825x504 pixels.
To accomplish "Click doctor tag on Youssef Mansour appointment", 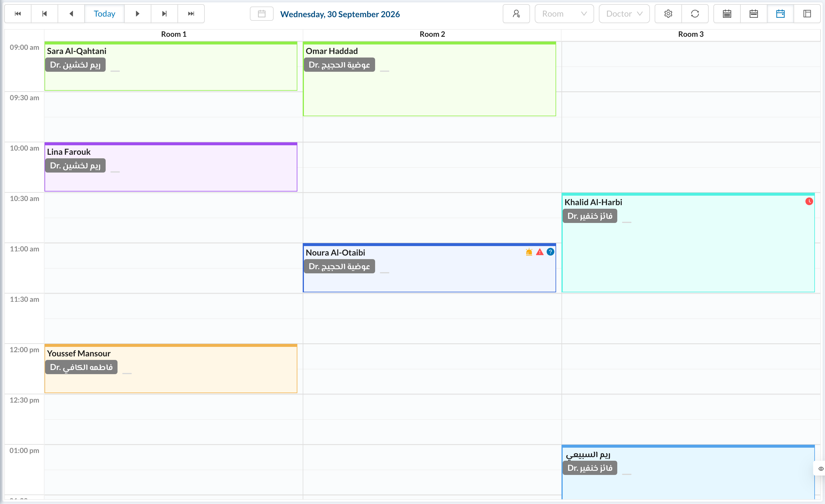I will tap(81, 367).
